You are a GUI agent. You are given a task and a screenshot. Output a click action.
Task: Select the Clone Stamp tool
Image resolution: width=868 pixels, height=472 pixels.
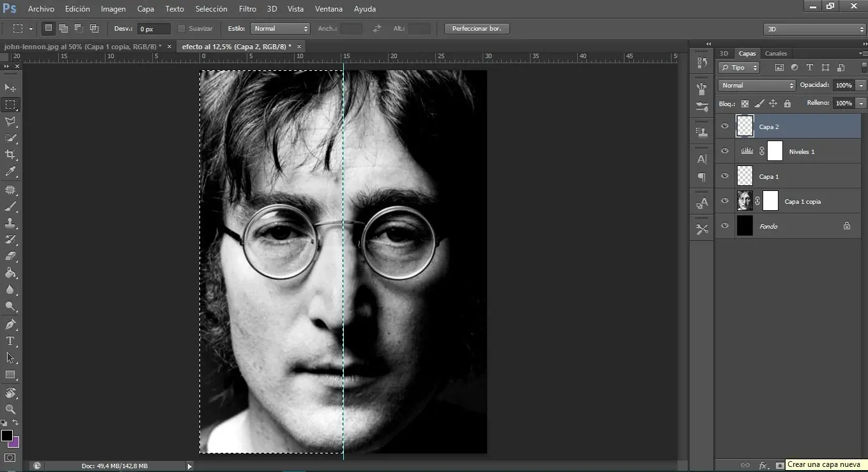pyautogui.click(x=10, y=224)
